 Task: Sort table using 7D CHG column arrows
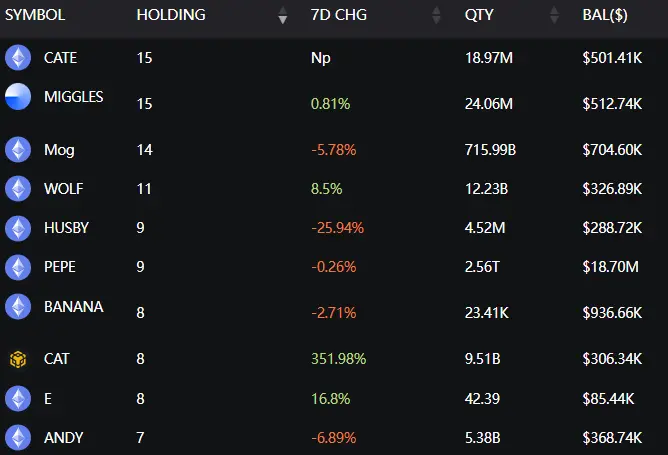pyautogui.click(x=436, y=15)
